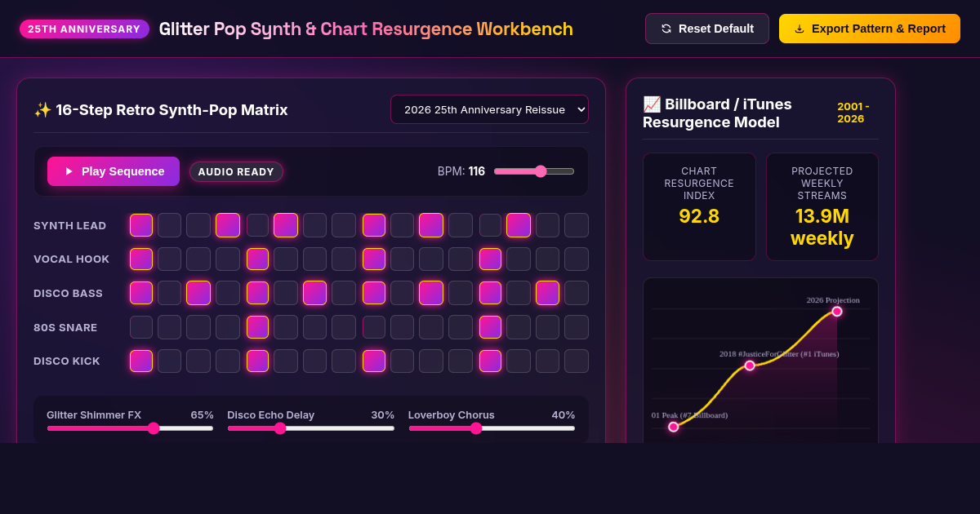Click the download icon in Export button

(800, 29)
